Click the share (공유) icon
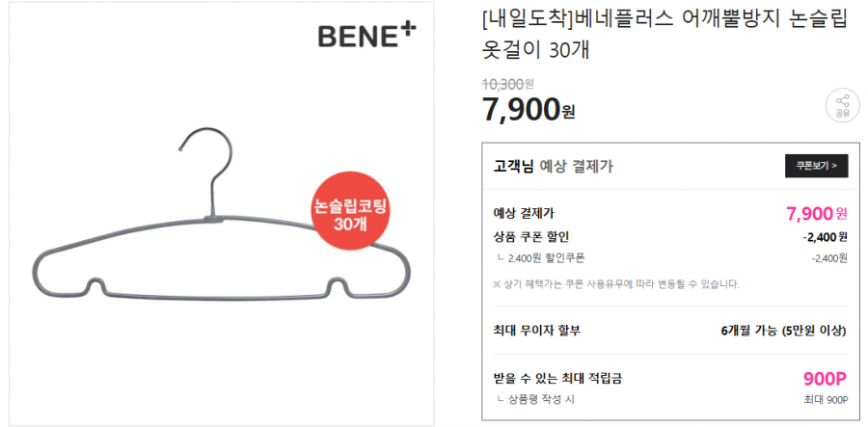Screen dimensions: 868x427 [x=842, y=105]
